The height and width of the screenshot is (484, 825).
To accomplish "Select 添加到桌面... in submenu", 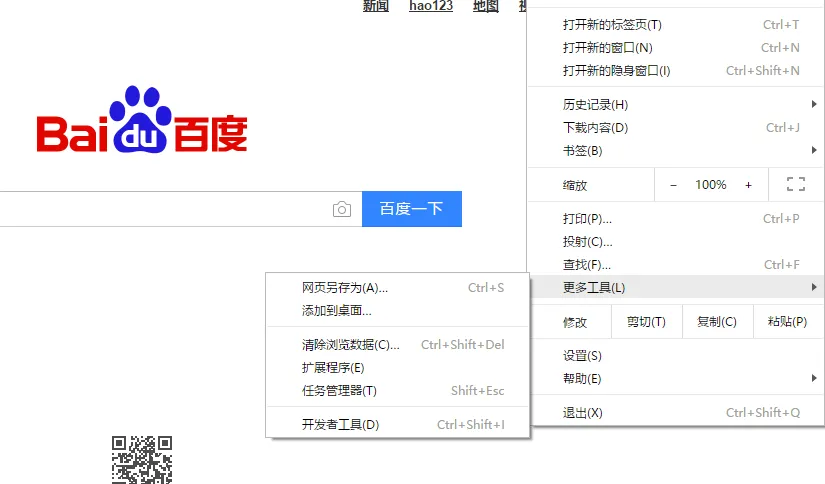I will (x=397, y=311).
